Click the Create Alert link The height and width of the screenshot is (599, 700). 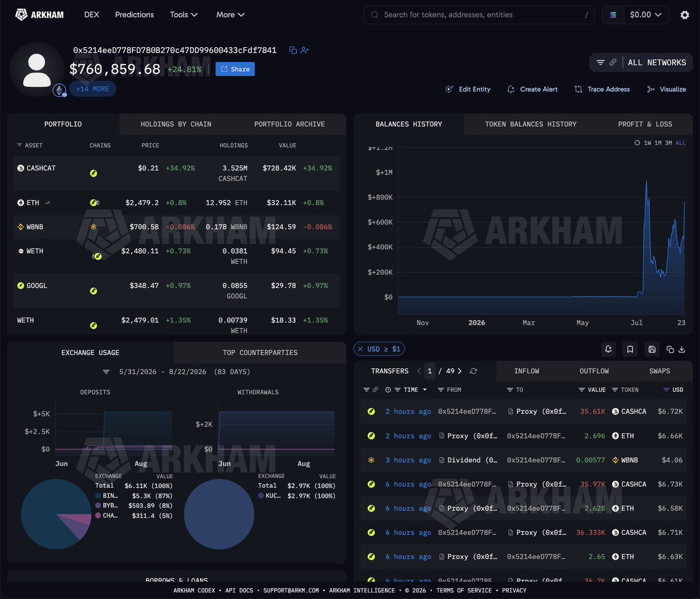[x=532, y=89]
